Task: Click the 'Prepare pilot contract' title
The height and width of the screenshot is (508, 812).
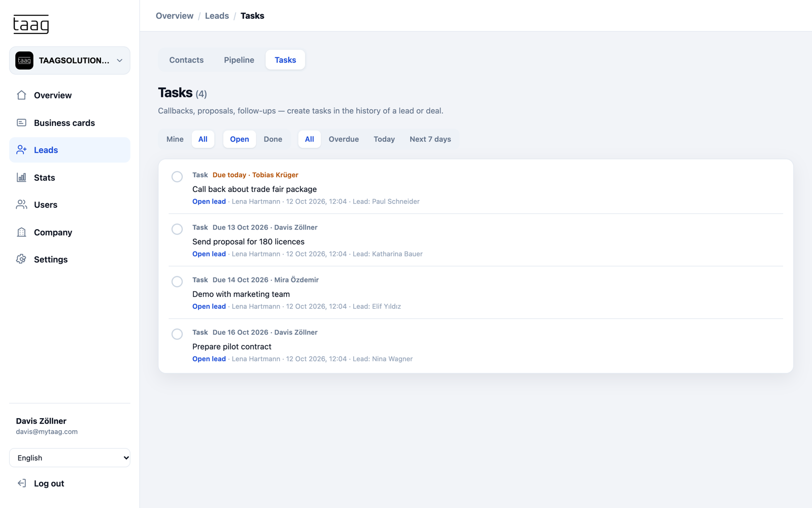Action: point(232,346)
